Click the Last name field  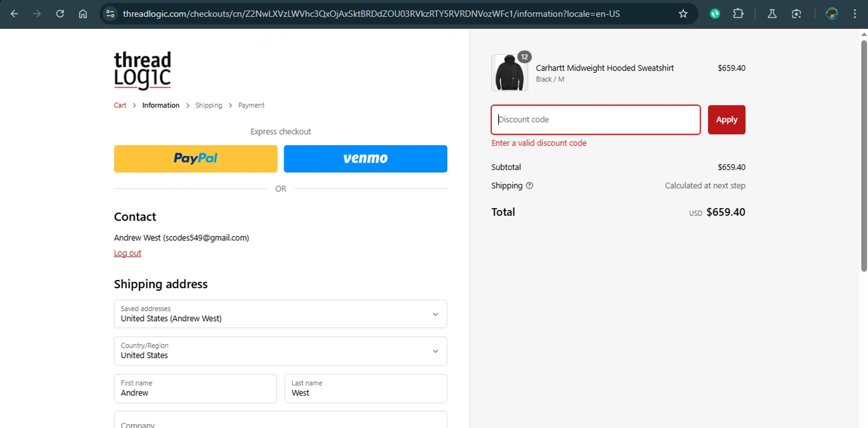(366, 389)
